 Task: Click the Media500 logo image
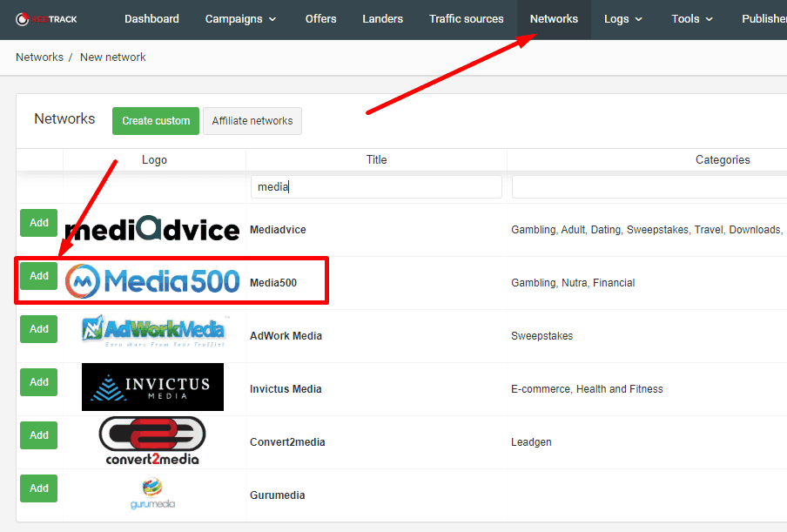(x=152, y=281)
